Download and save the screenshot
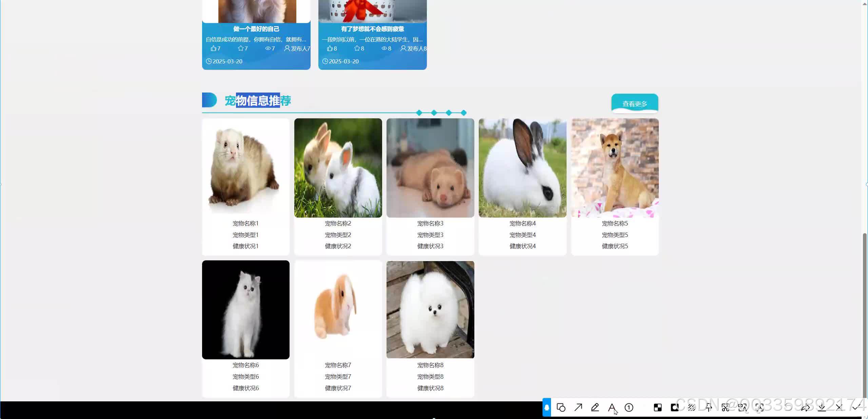This screenshot has height=419, width=868. [822, 407]
